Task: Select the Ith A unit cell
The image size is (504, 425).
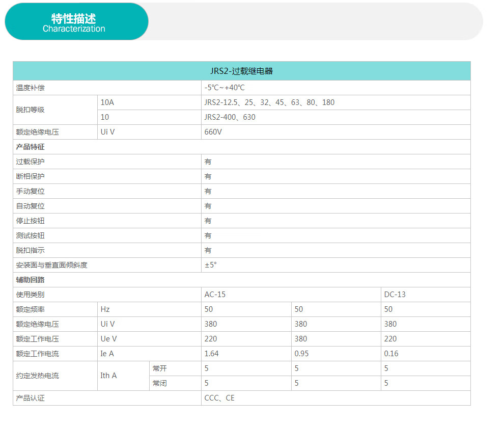Action: pyautogui.click(x=108, y=376)
